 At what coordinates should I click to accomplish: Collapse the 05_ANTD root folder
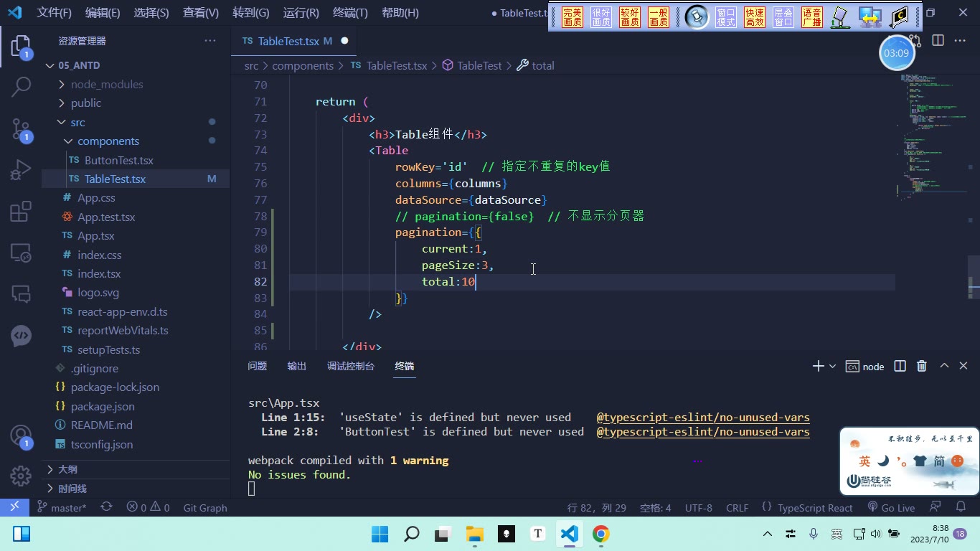[x=79, y=65]
